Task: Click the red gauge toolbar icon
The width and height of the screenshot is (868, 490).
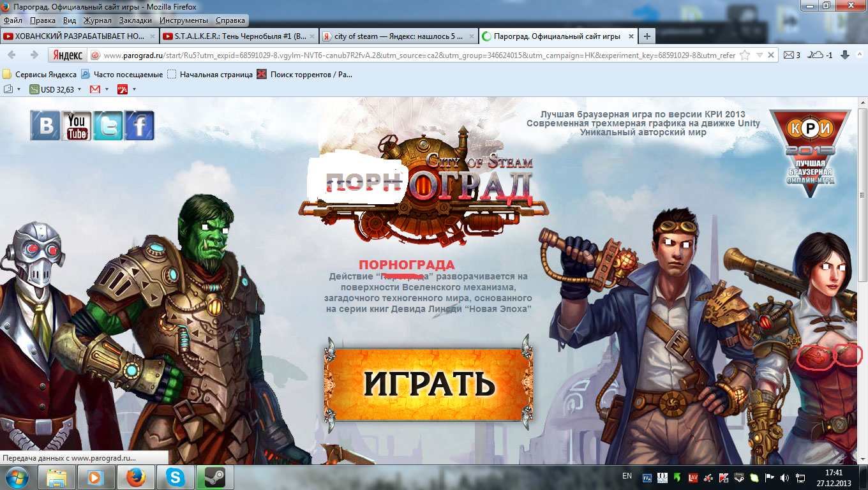Action: click(x=123, y=89)
